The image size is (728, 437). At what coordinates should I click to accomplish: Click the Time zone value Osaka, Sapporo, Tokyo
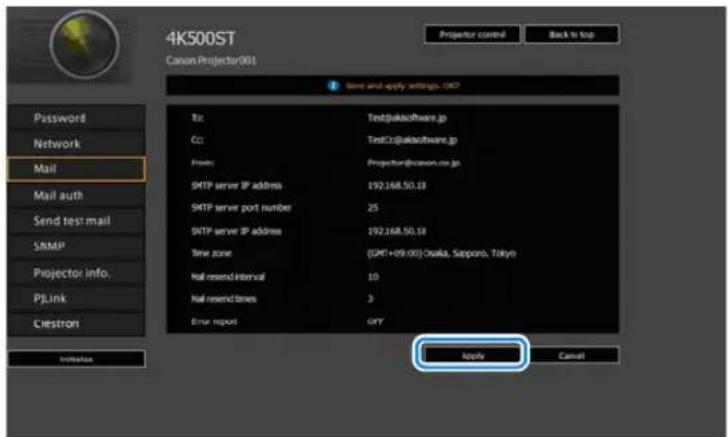click(x=442, y=254)
